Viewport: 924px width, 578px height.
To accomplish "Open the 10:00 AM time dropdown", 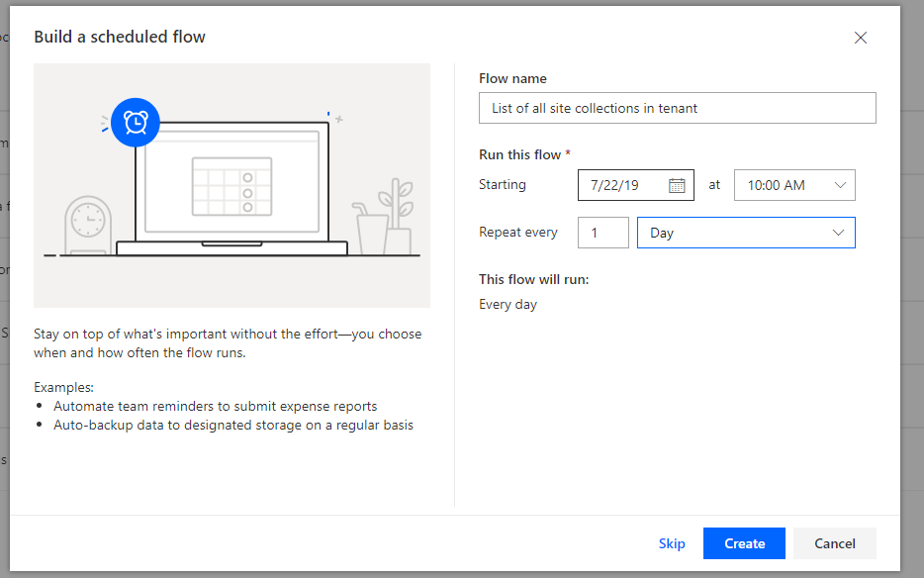I will [793, 185].
